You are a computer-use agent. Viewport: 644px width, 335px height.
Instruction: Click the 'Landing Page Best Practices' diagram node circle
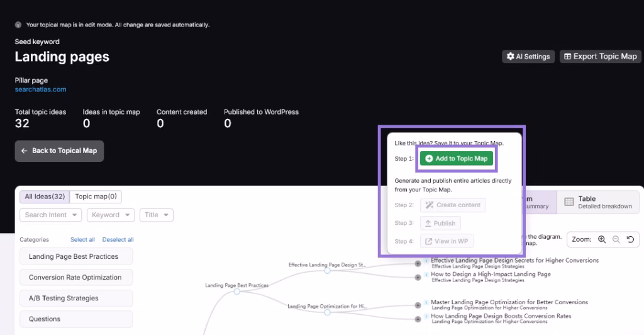click(236, 292)
